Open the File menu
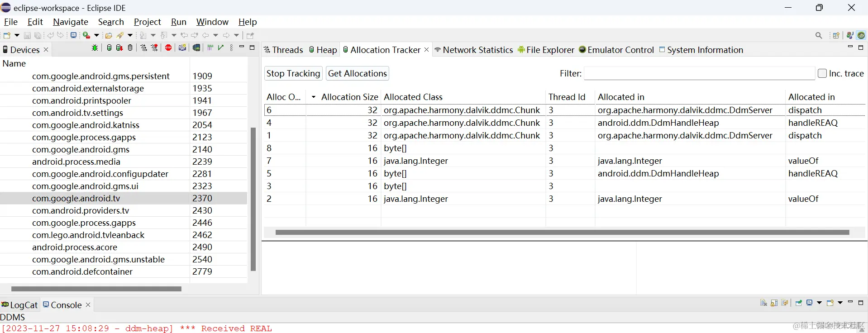The width and height of the screenshot is (868, 333). pyautogui.click(x=11, y=22)
